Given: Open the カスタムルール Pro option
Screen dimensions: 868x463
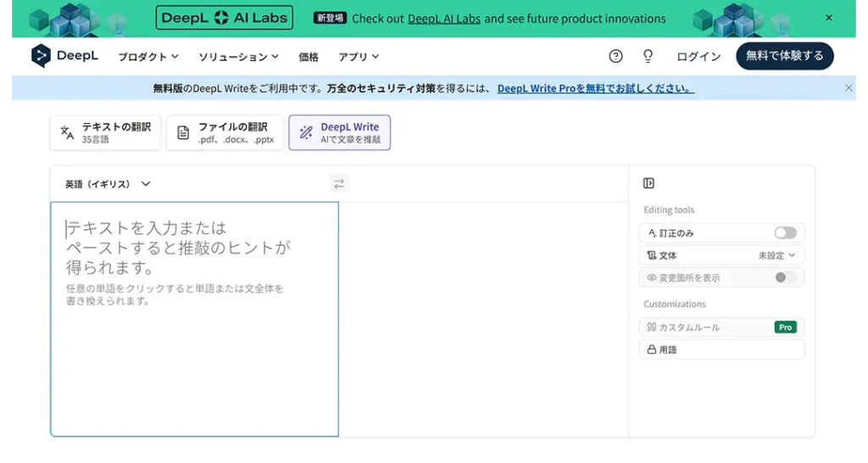Looking at the screenshot, I should click(x=721, y=327).
